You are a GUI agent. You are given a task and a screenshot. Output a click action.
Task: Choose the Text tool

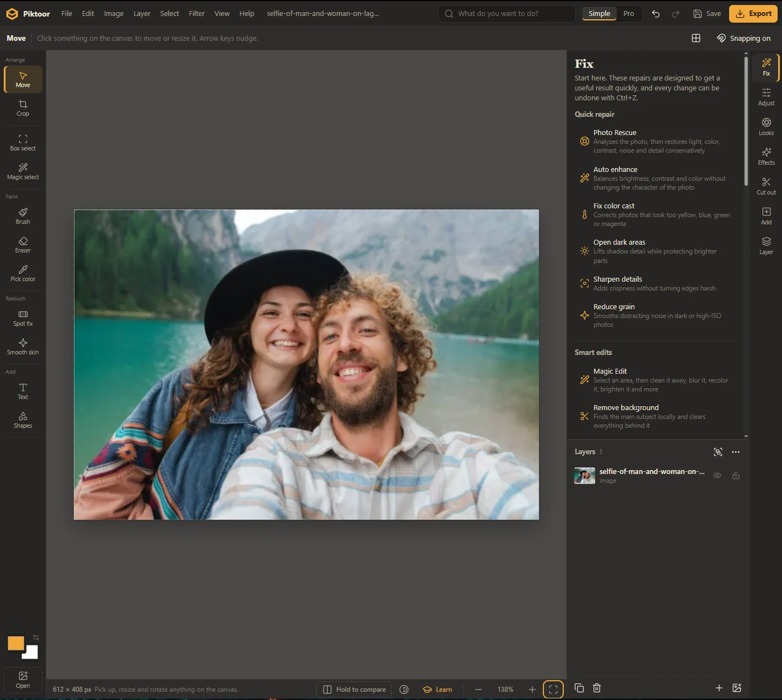point(23,391)
